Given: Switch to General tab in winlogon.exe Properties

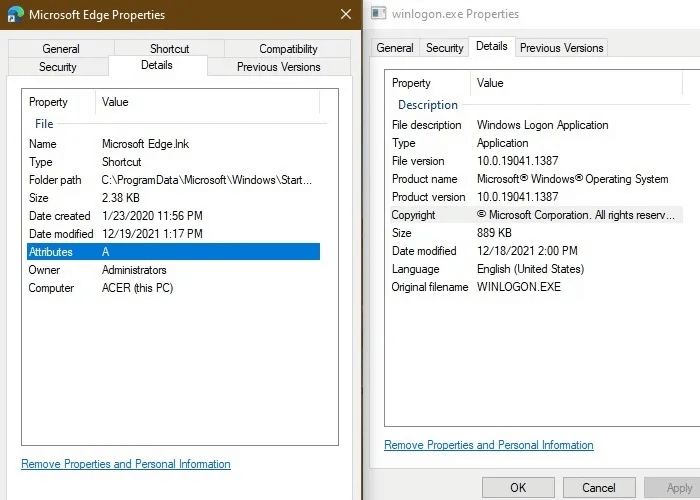Looking at the screenshot, I should (395, 47).
